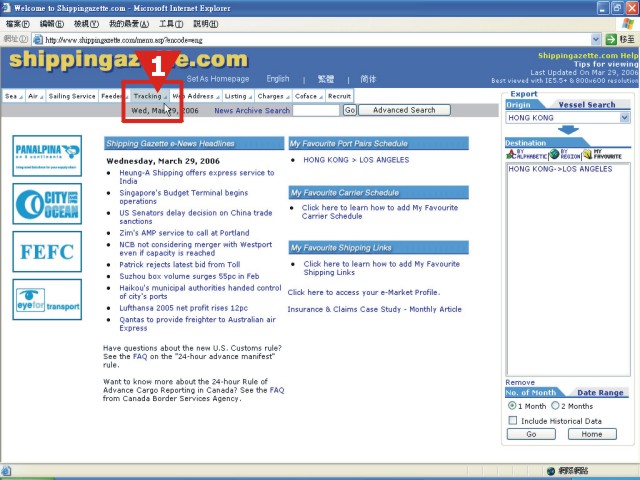Open HONG KONG > LOS ANGELES favourite schedule

pyautogui.click(x=356, y=160)
